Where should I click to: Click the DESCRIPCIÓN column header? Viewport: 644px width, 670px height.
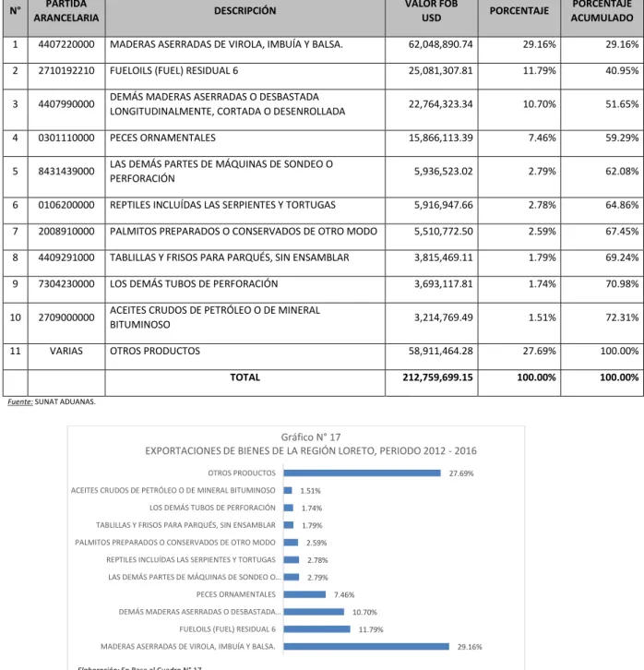point(245,11)
